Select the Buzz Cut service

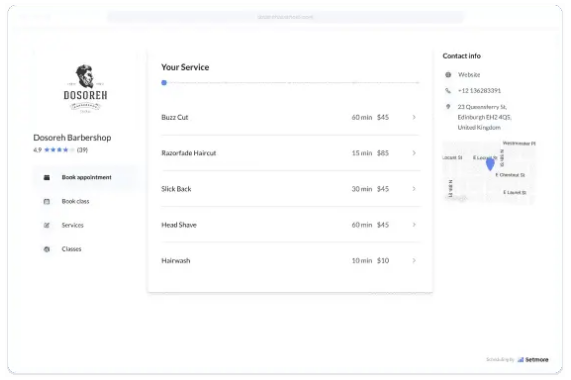[x=290, y=117]
